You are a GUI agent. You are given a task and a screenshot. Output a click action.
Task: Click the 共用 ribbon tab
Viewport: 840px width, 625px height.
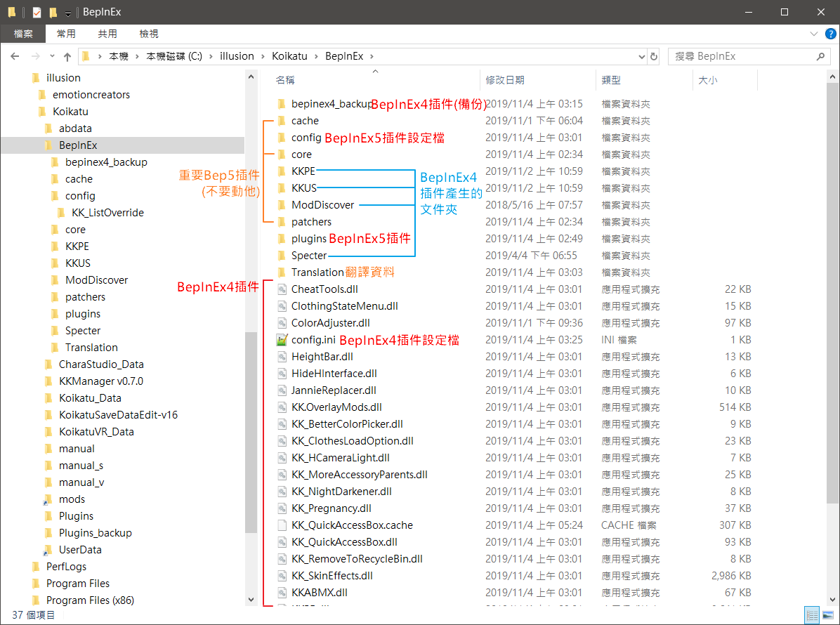coord(107,34)
